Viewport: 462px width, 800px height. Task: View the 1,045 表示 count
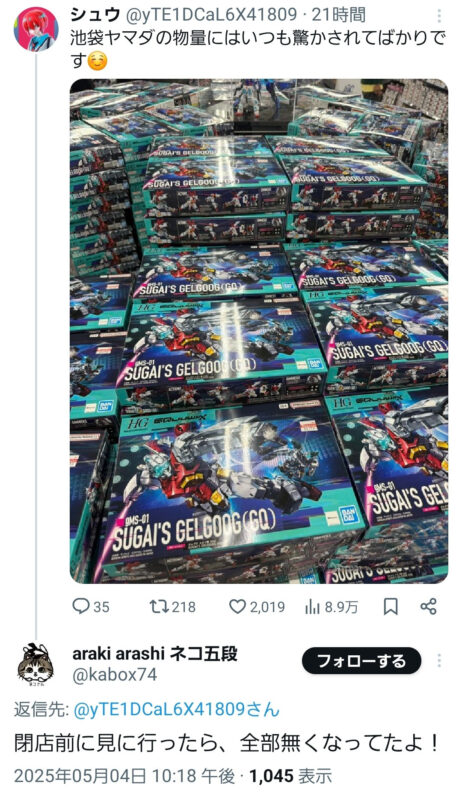[x=291, y=776]
